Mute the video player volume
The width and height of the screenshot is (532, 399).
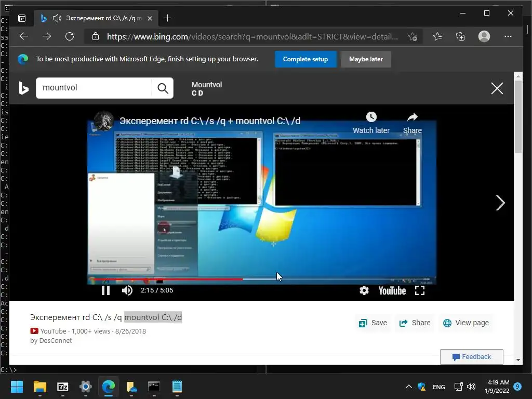pyautogui.click(x=127, y=290)
